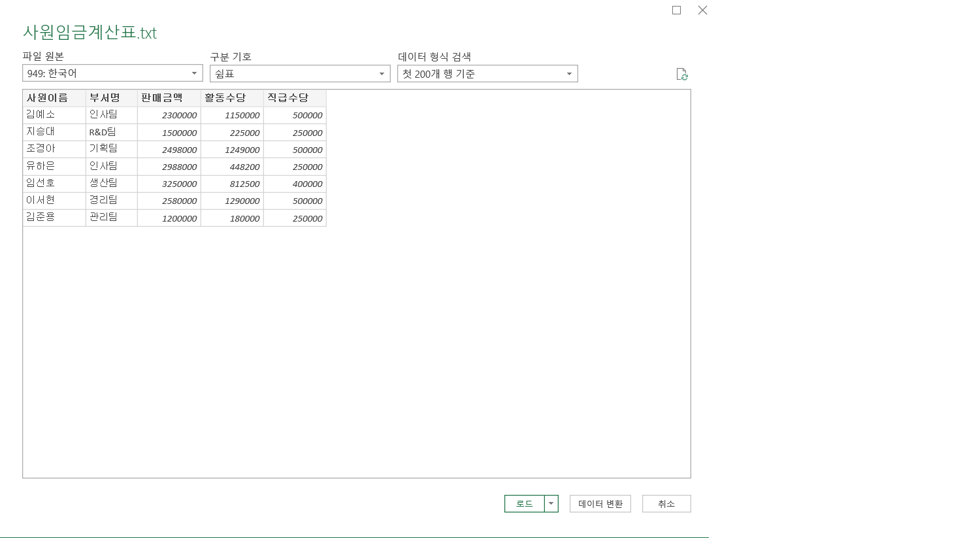Select the 부서명 column header
The width and height of the screenshot is (980, 538).
tap(111, 98)
